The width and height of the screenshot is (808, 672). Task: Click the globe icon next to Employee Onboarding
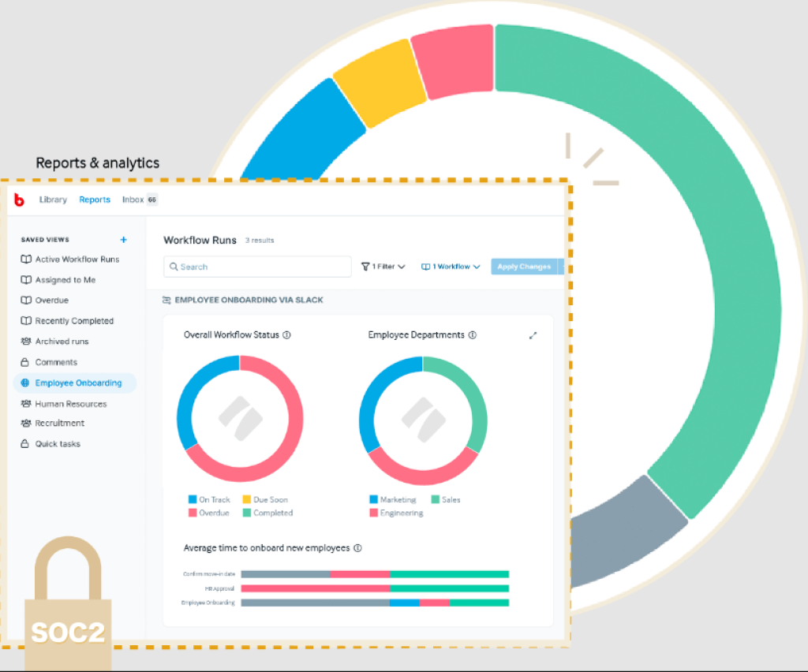pyautogui.click(x=26, y=383)
